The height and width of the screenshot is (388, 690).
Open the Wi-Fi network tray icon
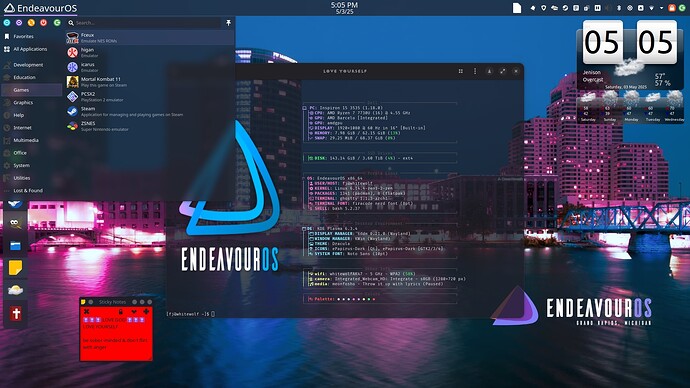point(651,8)
